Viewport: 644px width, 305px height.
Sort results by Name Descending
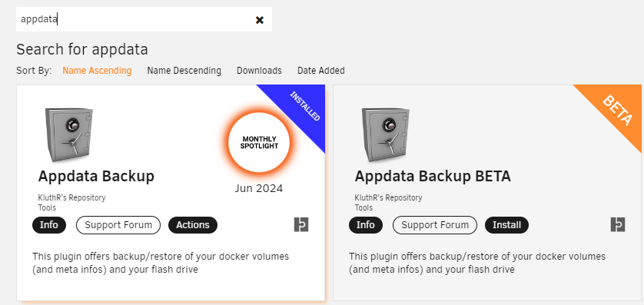pos(184,71)
